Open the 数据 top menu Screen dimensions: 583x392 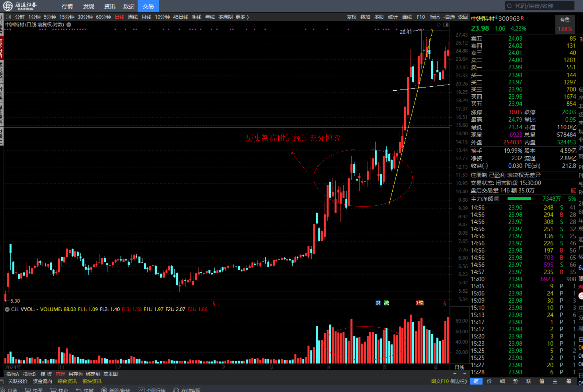tap(129, 6)
